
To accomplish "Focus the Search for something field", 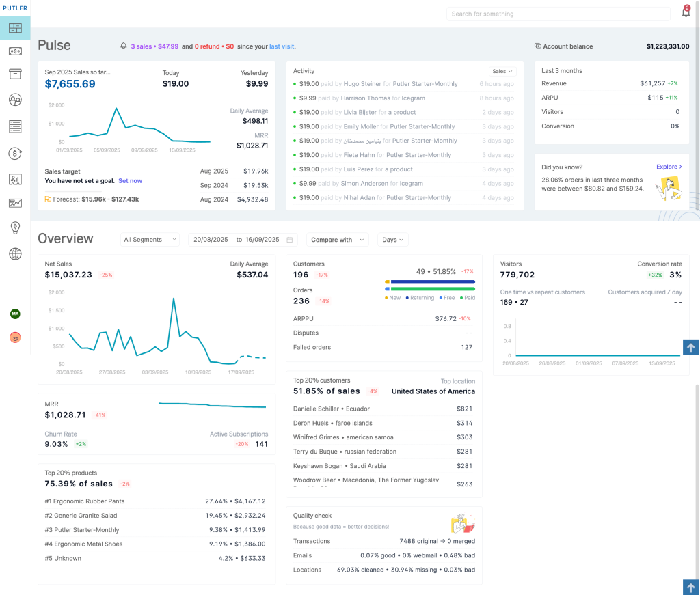I will click(558, 14).
